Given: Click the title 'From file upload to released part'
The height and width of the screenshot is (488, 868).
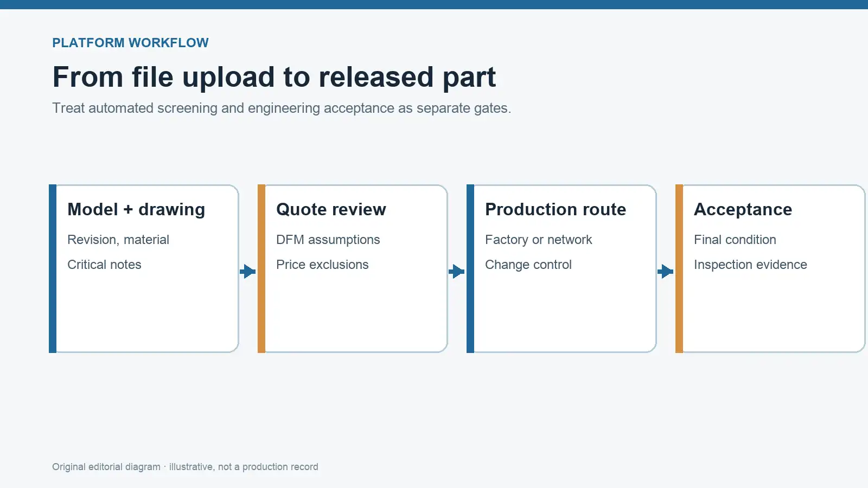Looking at the screenshot, I should [x=274, y=77].
